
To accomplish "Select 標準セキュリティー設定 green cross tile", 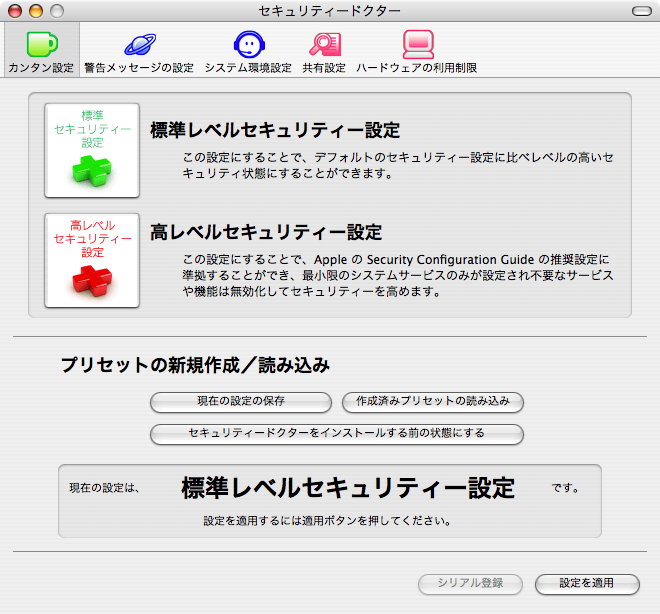I will (92, 150).
